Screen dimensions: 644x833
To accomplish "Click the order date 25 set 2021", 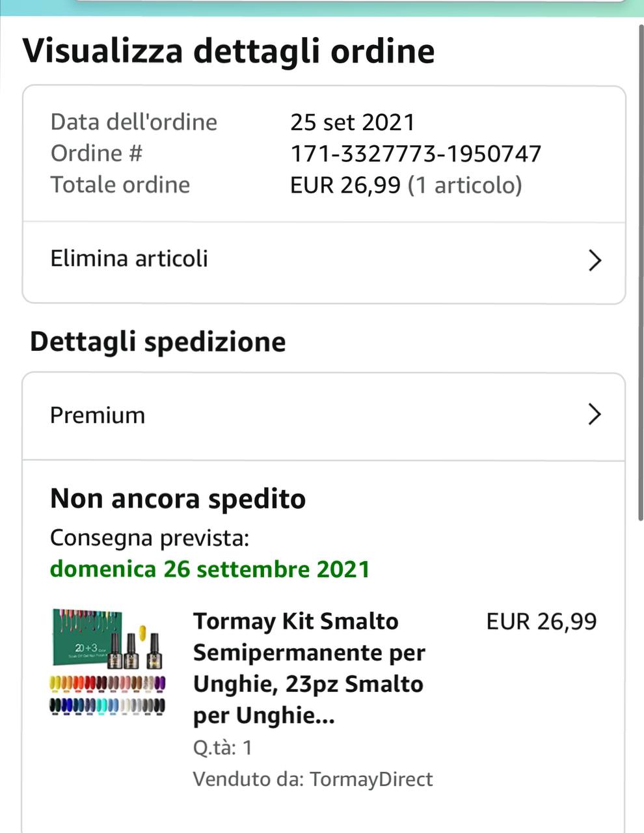I will coord(352,122).
